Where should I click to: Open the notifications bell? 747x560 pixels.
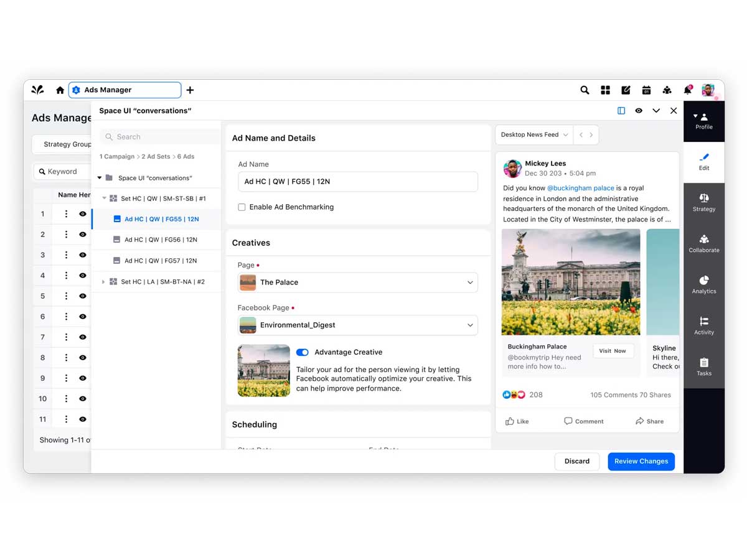(688, 90)
